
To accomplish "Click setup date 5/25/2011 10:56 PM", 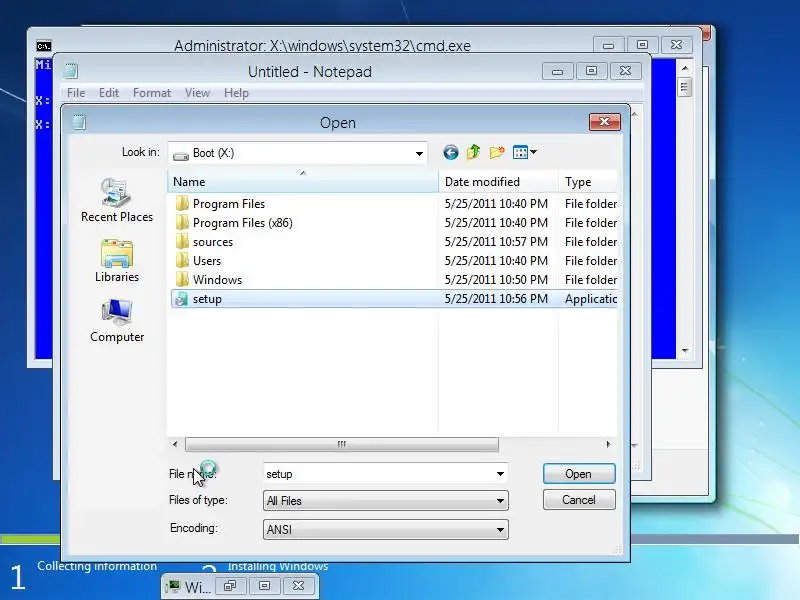I will tap(496, 299).
